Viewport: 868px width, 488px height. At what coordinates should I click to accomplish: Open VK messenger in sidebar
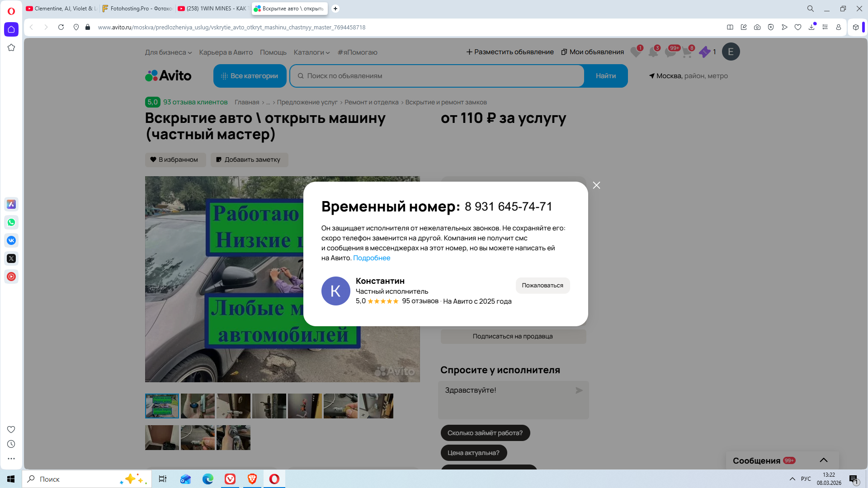pos(11,240)
